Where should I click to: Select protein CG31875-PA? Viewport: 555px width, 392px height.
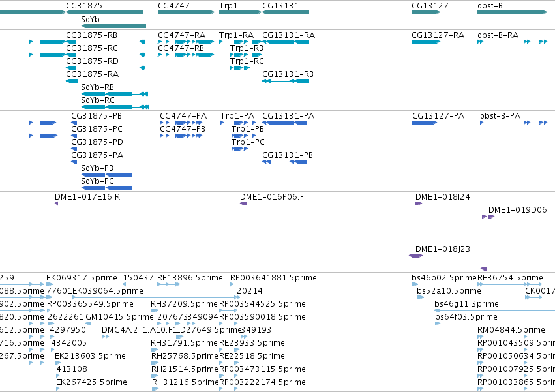[x=74, y=162]
